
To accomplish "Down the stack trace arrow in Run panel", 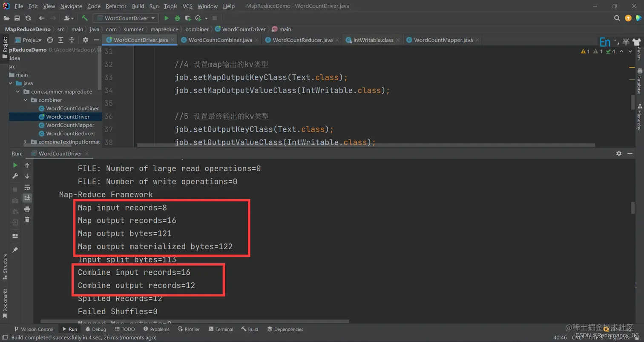I will point(27,176).
